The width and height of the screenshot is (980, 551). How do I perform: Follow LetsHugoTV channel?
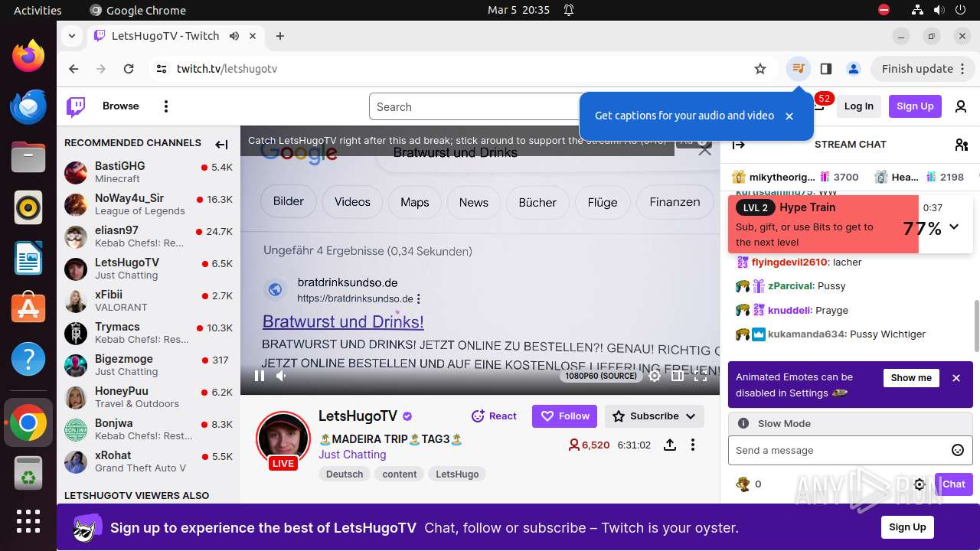566,416
